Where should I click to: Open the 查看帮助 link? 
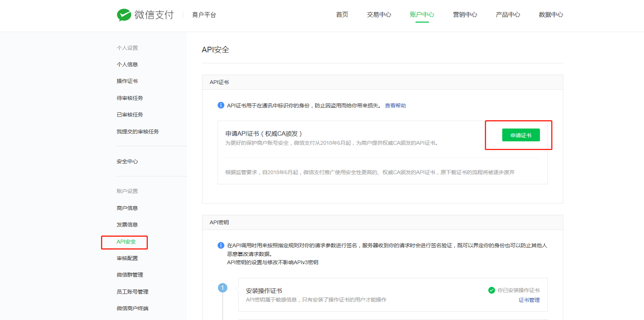point(396,106)
